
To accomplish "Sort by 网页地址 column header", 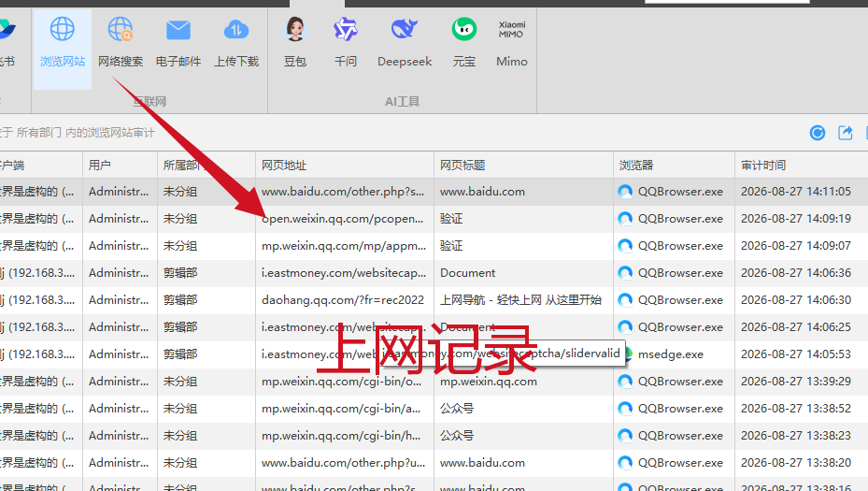I will pos(345,166).
